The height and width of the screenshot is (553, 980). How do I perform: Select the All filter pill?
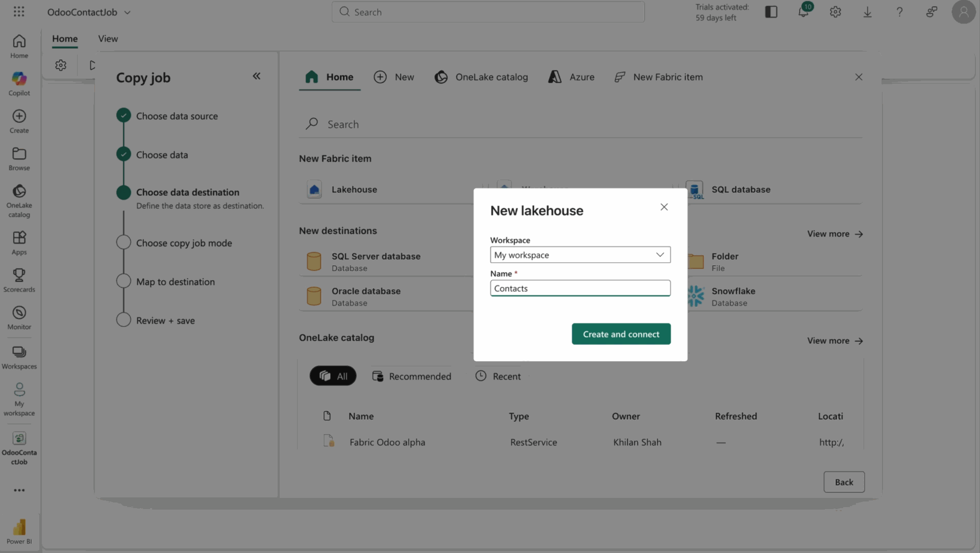[x=333, y=376]
